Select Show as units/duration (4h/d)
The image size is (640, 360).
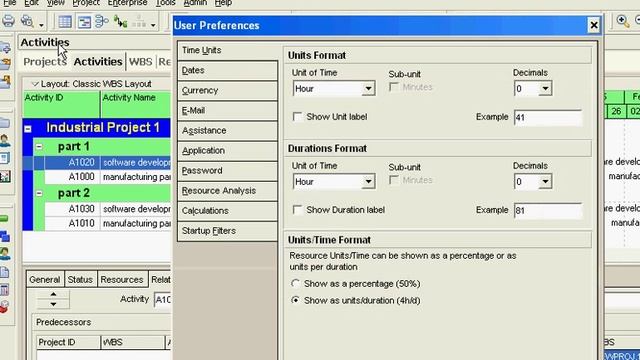[x=296, y=300]
